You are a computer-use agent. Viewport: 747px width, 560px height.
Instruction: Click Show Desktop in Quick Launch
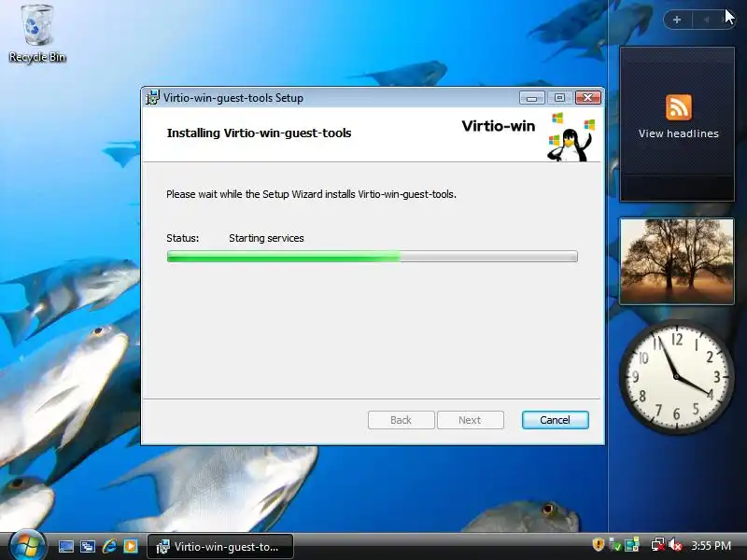point(65,546)
